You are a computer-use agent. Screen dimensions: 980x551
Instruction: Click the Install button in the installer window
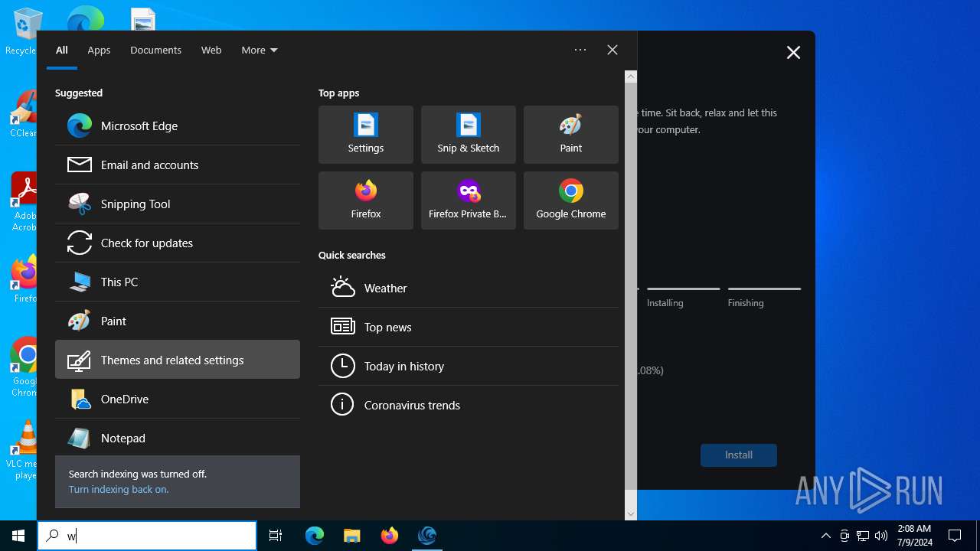(739, 455)
